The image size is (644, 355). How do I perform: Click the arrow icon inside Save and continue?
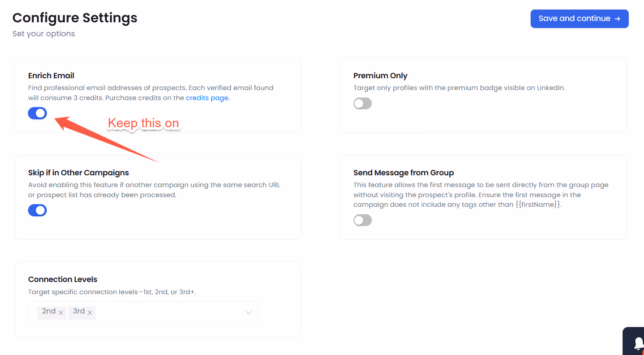pyautogui.click(x=617, y=18)
